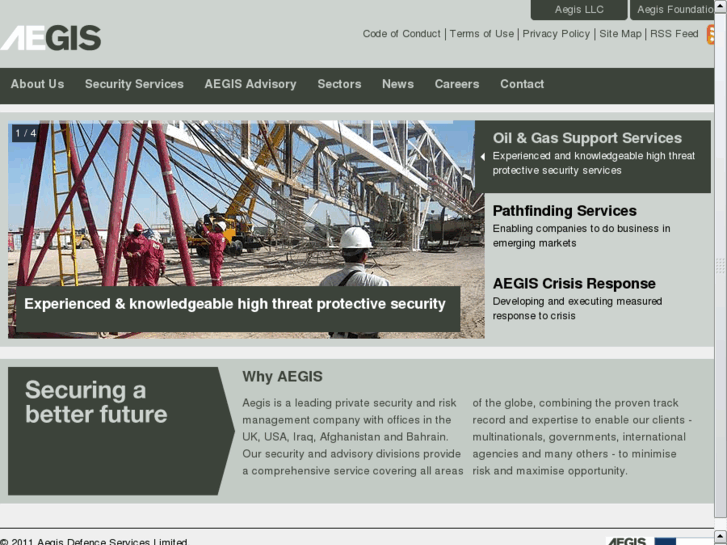Select the Oil & Gas Support Services slide
The image size is (727, 545).
coord(593,156)
